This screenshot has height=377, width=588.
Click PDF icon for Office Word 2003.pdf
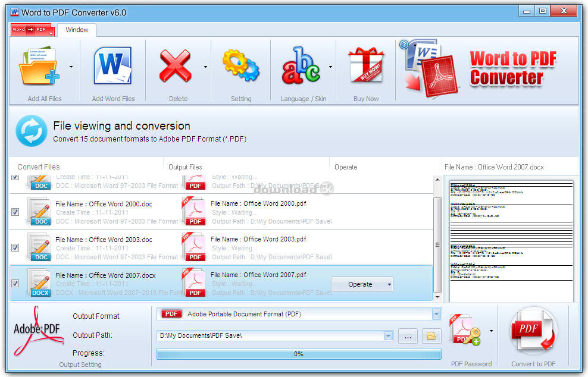point(194,247)
